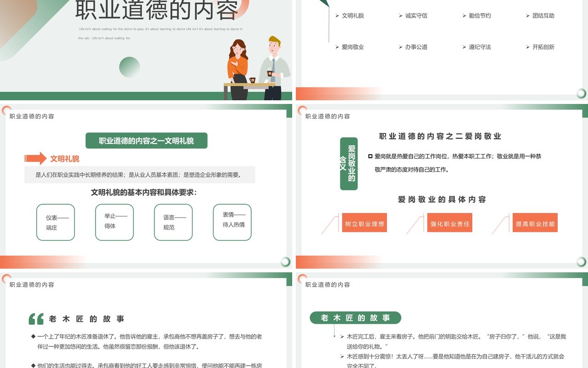The height and width of the screenshot is (368, 588).
Task: Click the '爱岗敬业' bullet item in list
Action: [x=350, y=47]
